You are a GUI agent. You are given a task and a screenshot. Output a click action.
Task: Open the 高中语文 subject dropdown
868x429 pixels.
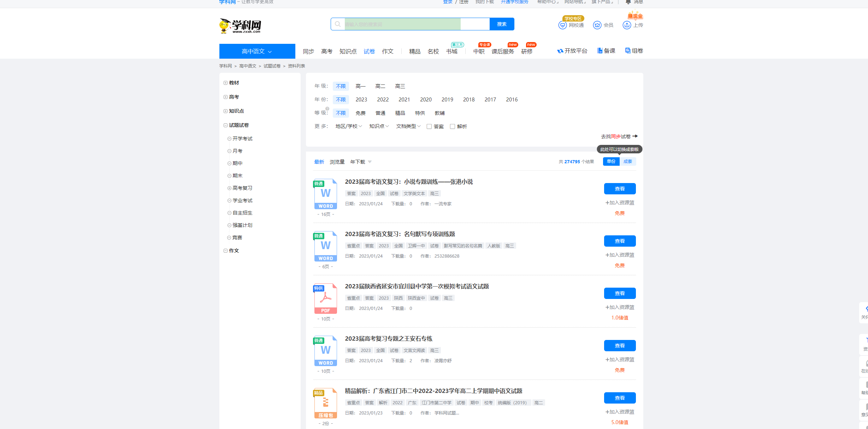tap(257, 51)
